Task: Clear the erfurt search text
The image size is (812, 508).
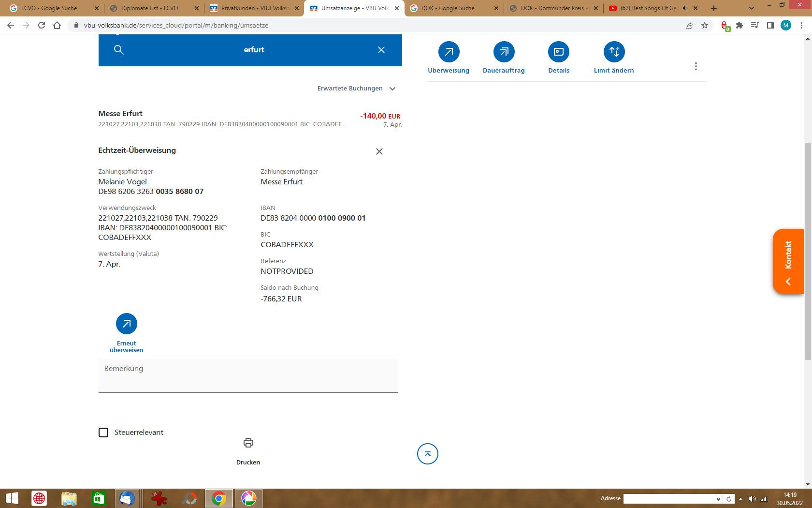Action: click(x=381, y=50)
